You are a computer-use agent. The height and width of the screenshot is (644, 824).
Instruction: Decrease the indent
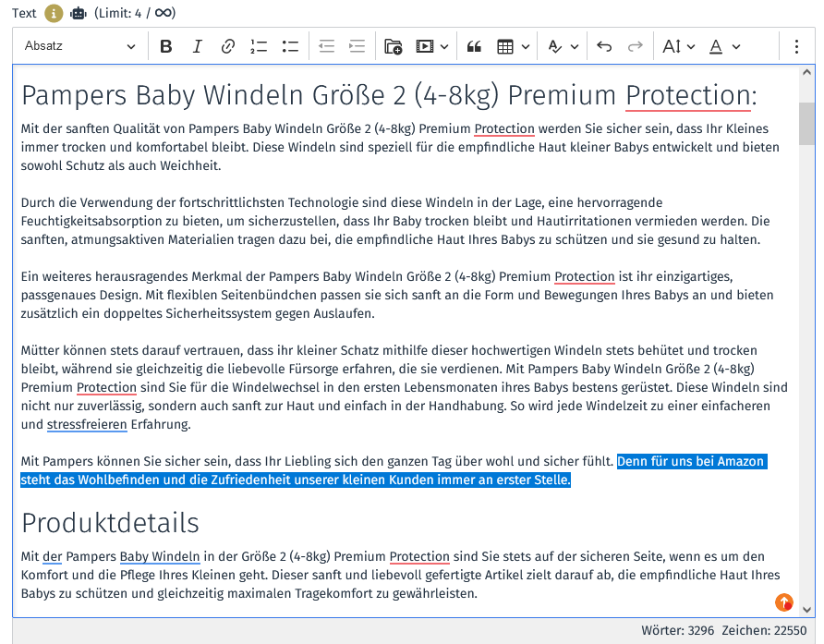(326, 47)
